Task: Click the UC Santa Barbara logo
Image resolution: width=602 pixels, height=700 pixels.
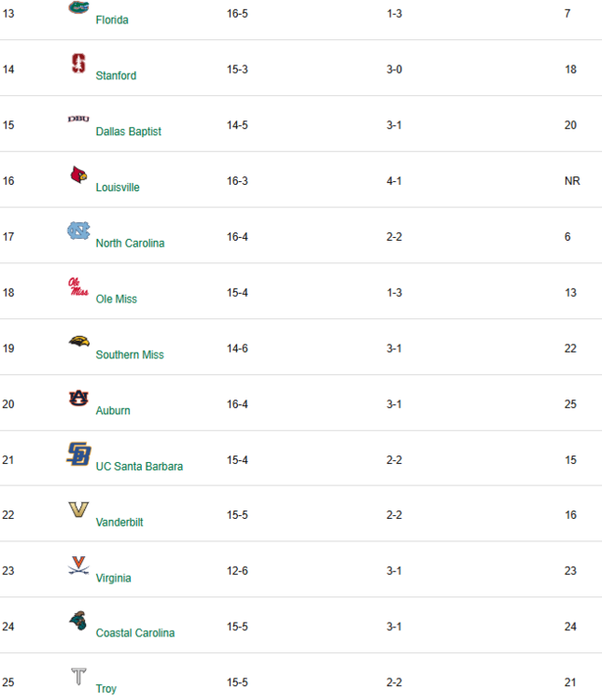Action: pos(78,454)
